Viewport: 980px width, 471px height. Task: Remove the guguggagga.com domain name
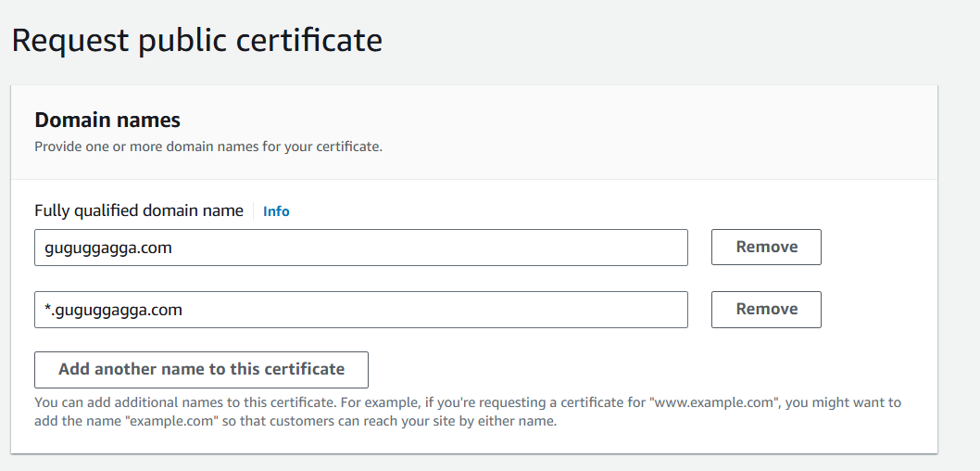766,248
